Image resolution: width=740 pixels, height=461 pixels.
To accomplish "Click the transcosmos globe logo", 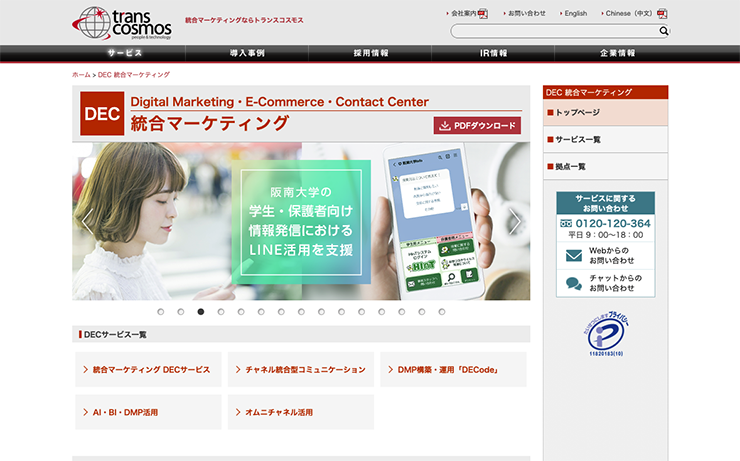I will (x=122, y=23).
